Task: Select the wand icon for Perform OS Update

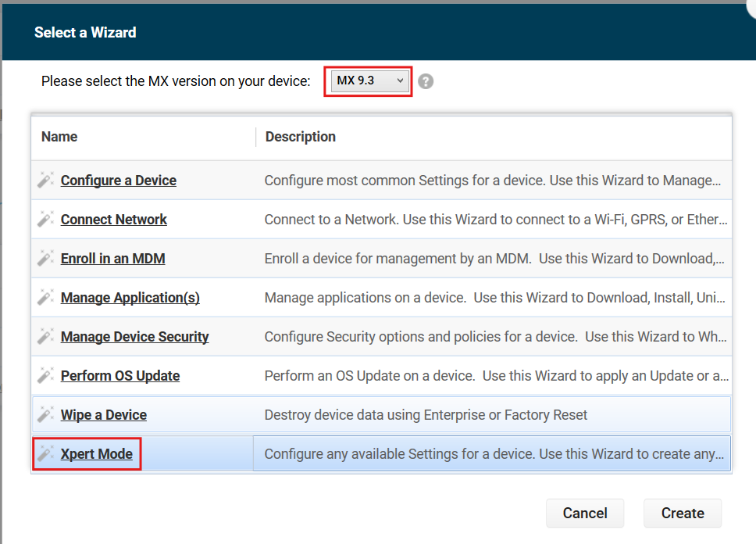Action: tap(45, 375)
